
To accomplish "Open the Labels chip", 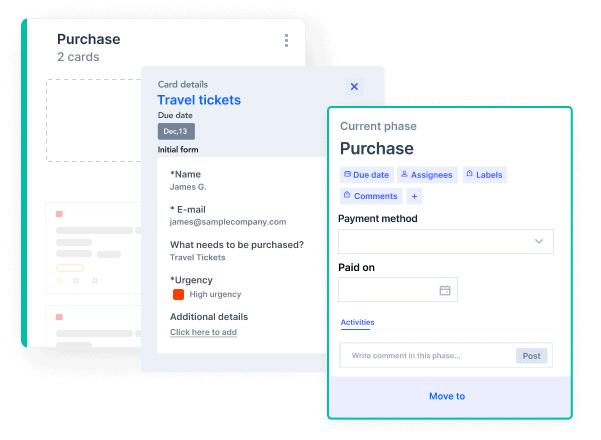I will pos(484,175).
